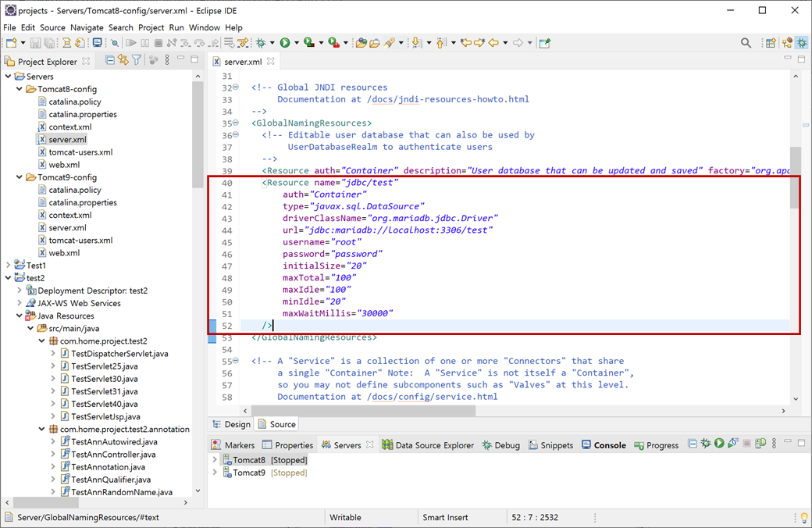The image size is (812, 528).
Task: Collapse the Tomcat8-config folder
Action: 20,89
